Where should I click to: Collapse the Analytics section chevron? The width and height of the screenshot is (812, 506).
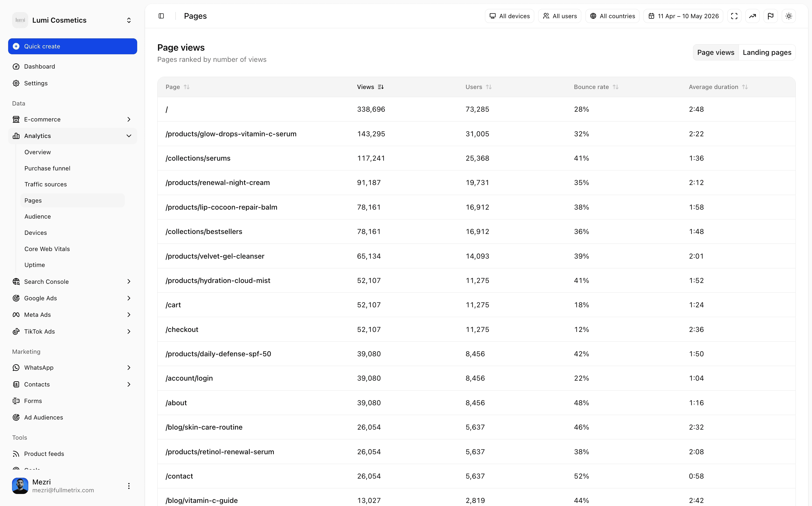click(x=129, y=136)
